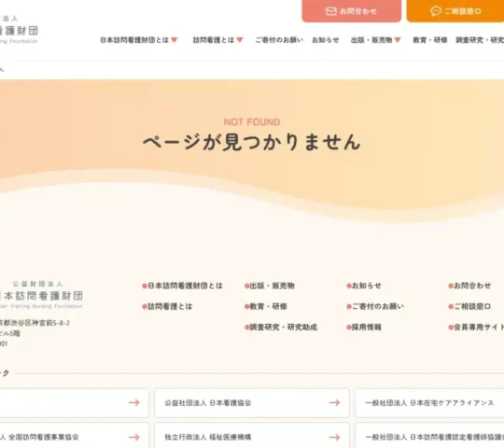
Task: Open ご寄付のお願い in the top navigation
Action: [x=279, y=40]
